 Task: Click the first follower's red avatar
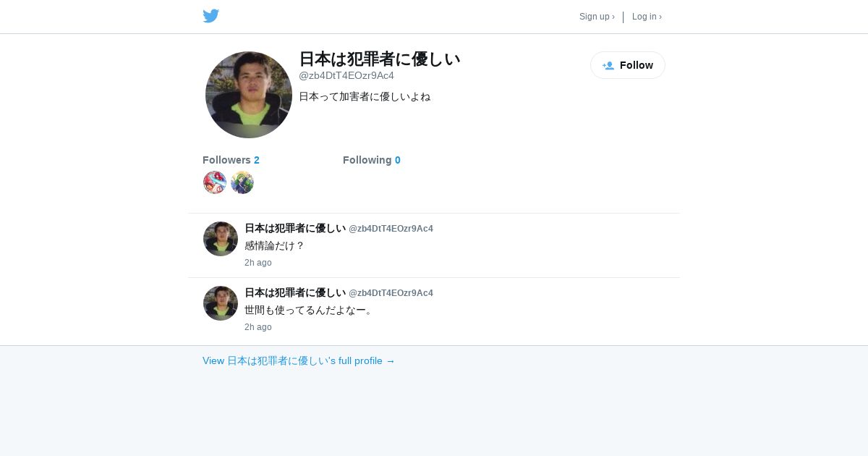(x=215, y=182)
